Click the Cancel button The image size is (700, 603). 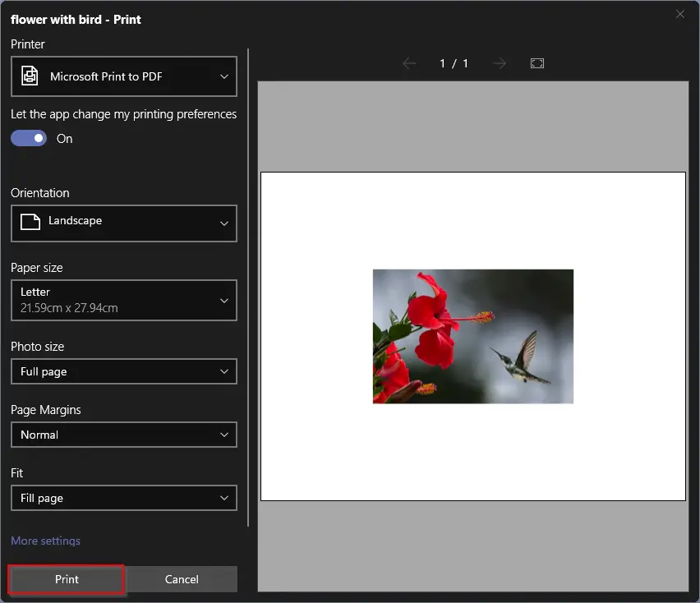click(182, 579)
